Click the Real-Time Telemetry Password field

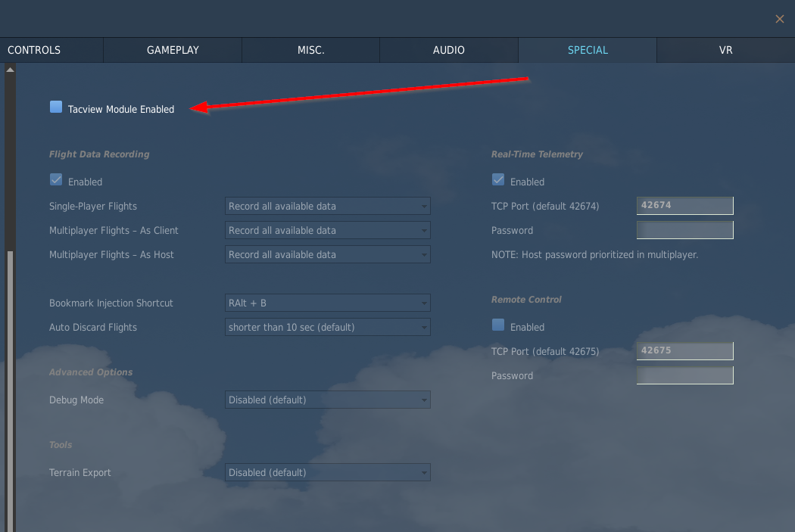point(685,230)
